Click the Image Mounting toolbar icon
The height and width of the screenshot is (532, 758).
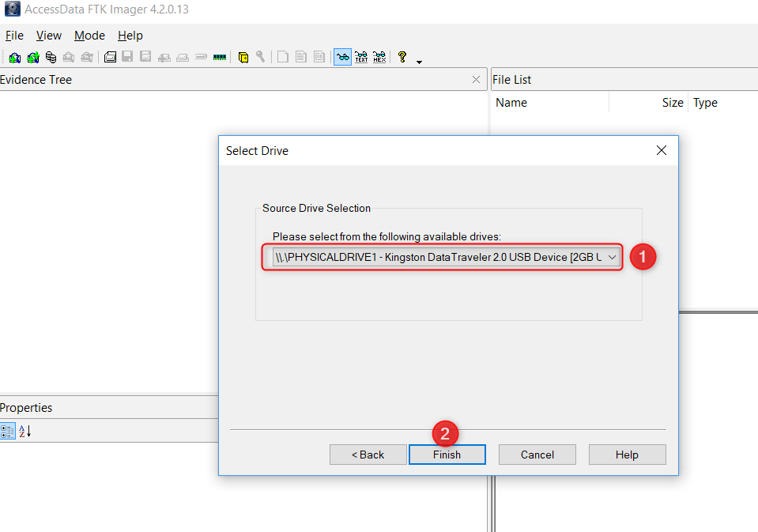51,57
